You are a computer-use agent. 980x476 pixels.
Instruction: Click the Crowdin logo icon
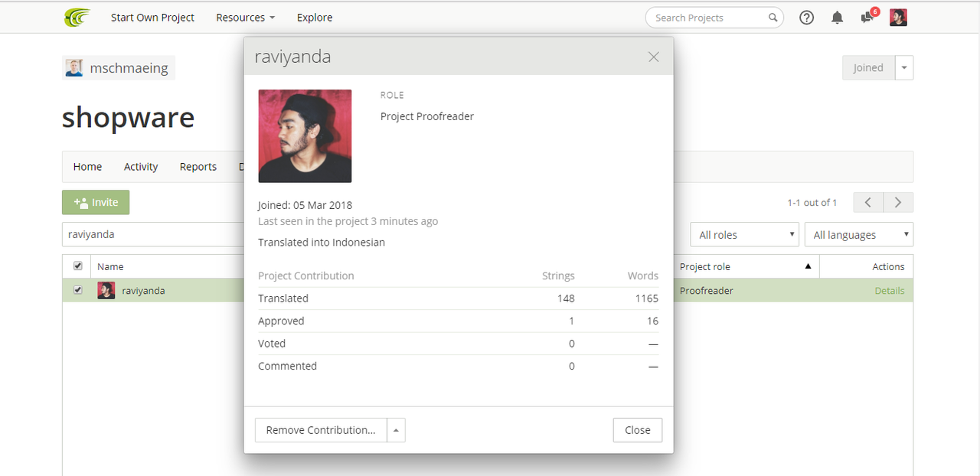[77, 17]
